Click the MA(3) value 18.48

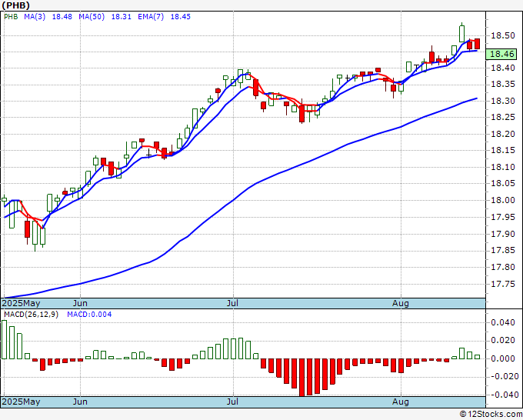click(62, 17)
